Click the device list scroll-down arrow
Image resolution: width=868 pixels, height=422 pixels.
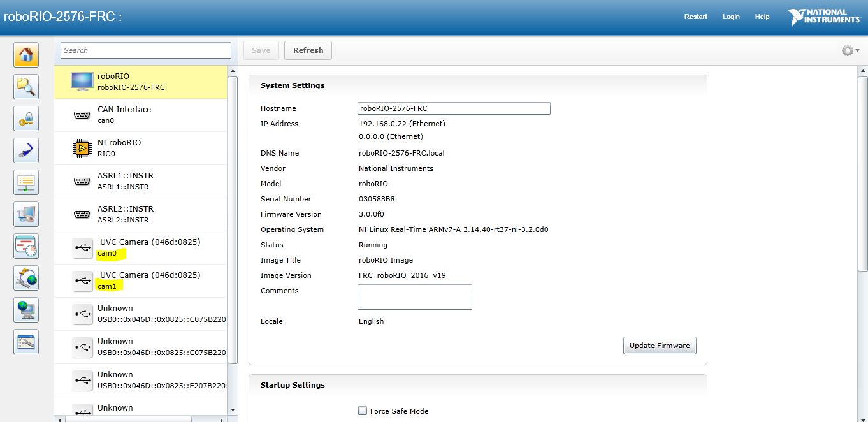tap(233, 410)
